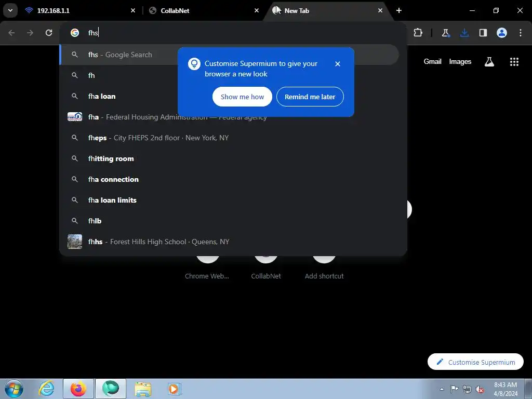Click the Forest Hills High School thumbnail
Screen dimensions: 532x399
point(75,242)
